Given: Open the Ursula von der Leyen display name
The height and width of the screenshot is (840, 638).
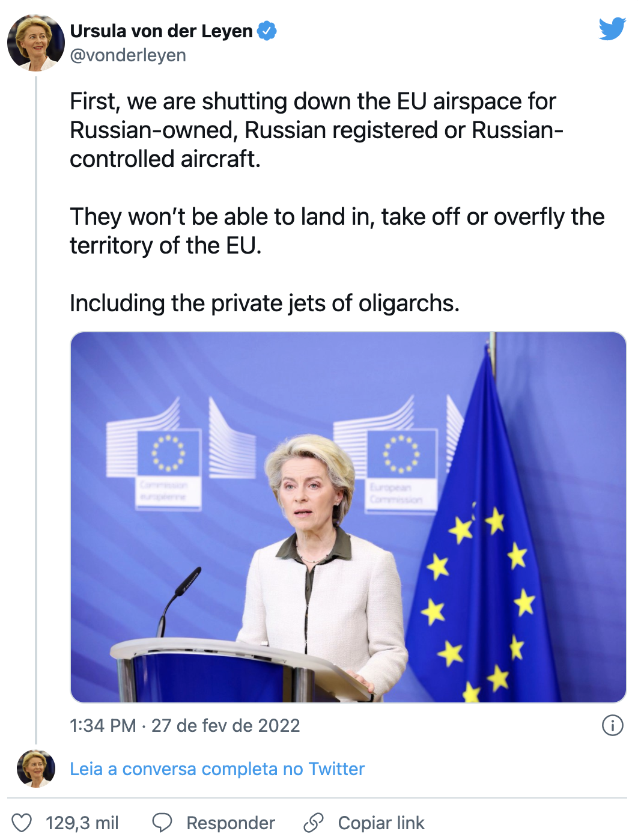Looking at the screenshot, I should (161, 31).
